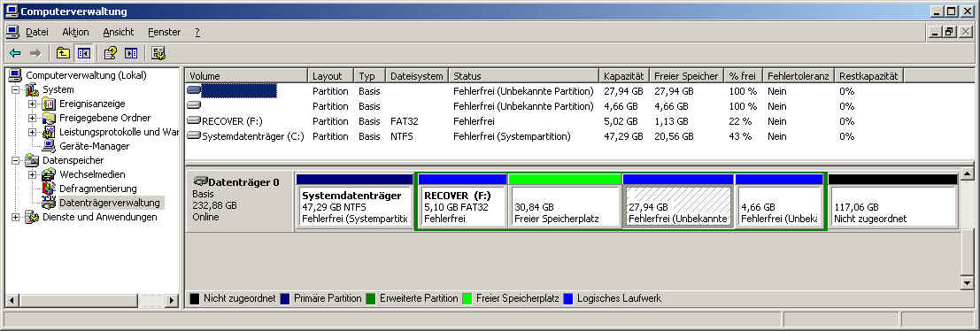
Task: Click the Computerverwaltung (Lokal) root icon
Action: [15, 75]
